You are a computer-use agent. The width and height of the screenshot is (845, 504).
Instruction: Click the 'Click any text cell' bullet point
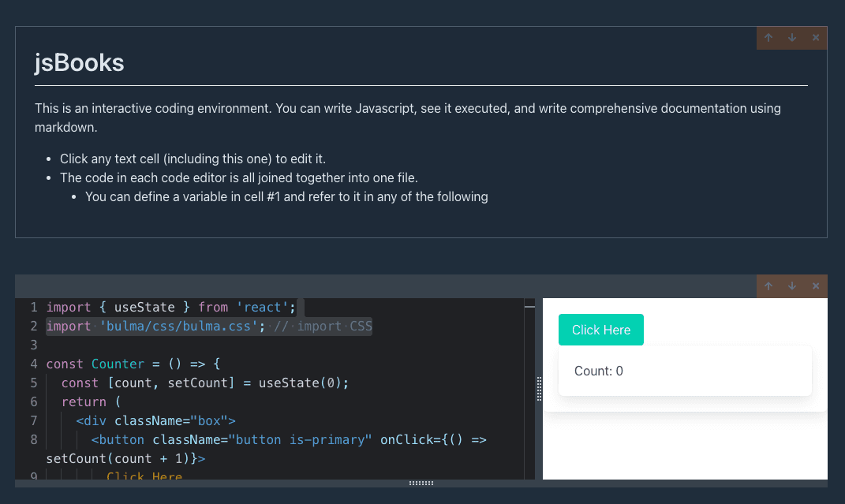point(193,159)
